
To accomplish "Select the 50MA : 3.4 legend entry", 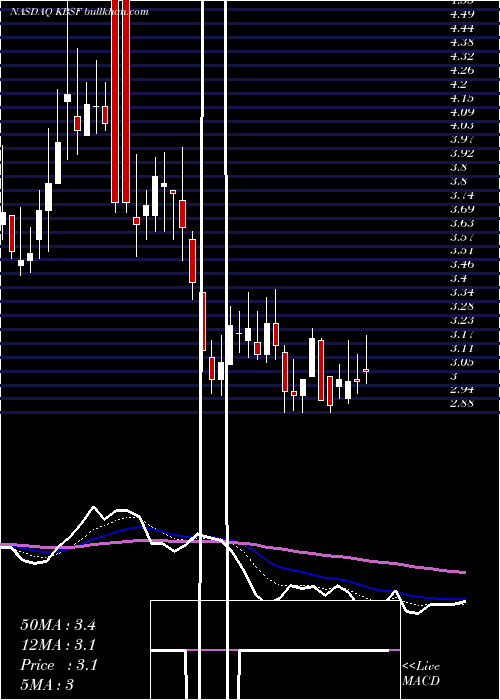I will point(58,625).
